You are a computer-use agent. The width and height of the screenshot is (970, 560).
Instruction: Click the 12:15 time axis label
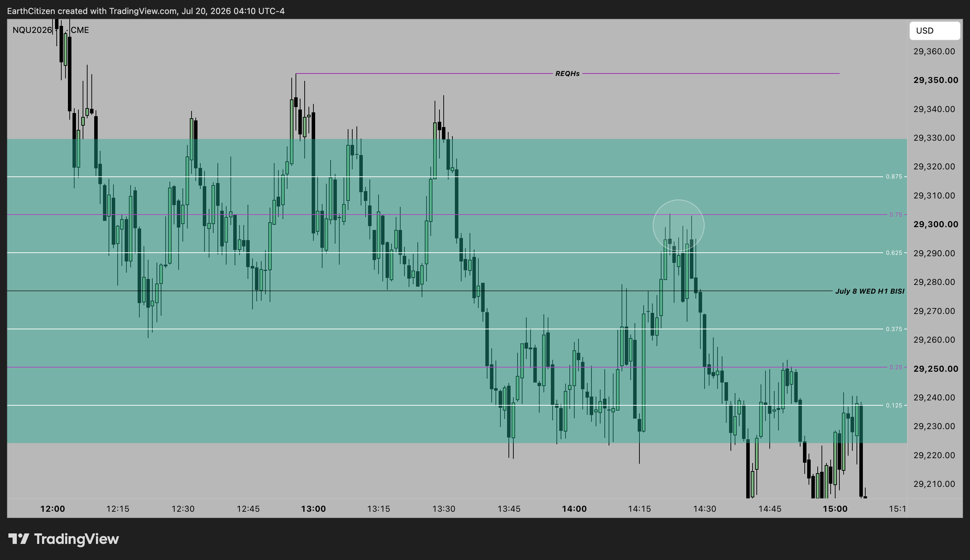118,509
